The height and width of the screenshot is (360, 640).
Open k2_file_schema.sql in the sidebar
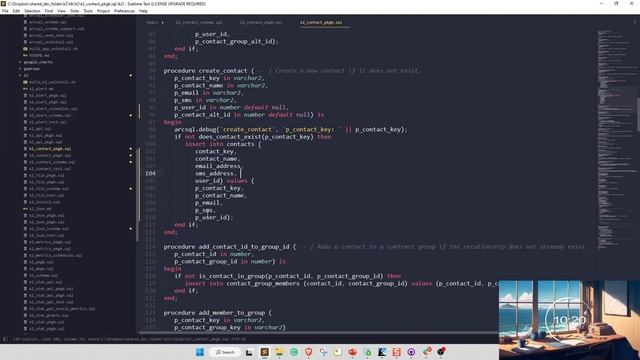[49, 189]
